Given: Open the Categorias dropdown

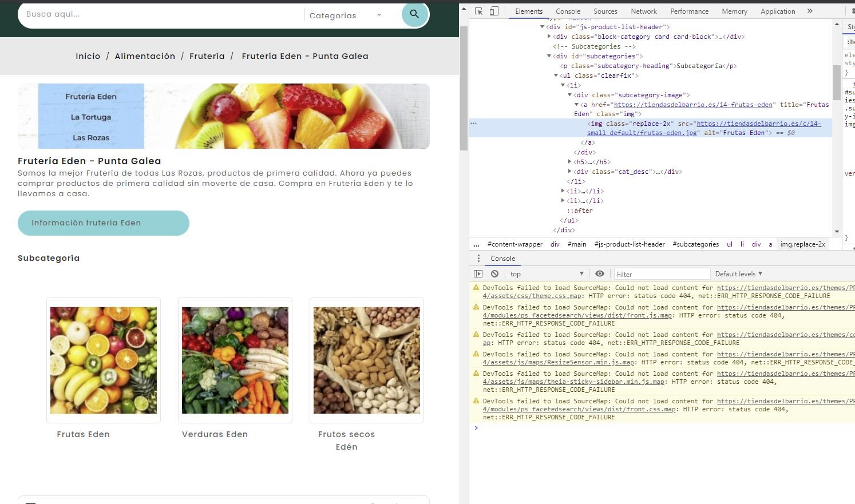Looking at the screenshot, I should [x=345, y=15].
